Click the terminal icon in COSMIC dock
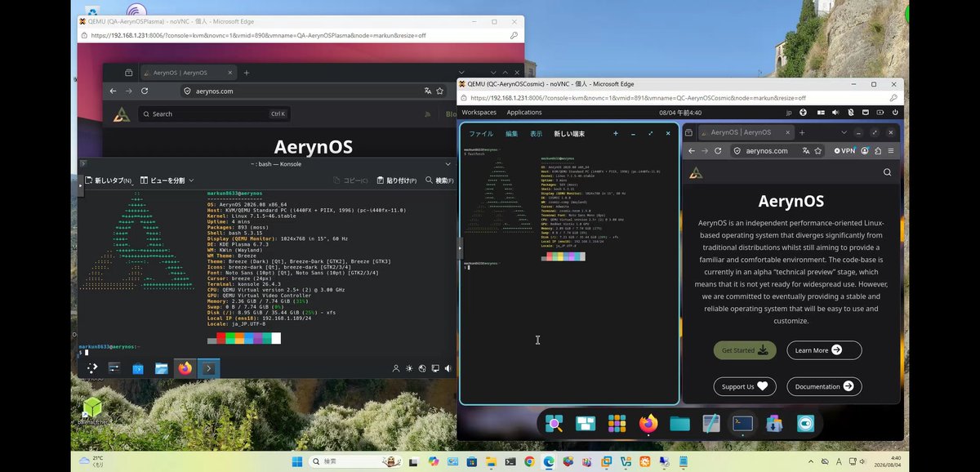This screenshot has height=472, width=980. pyautogui.click(x=742, y=423)
